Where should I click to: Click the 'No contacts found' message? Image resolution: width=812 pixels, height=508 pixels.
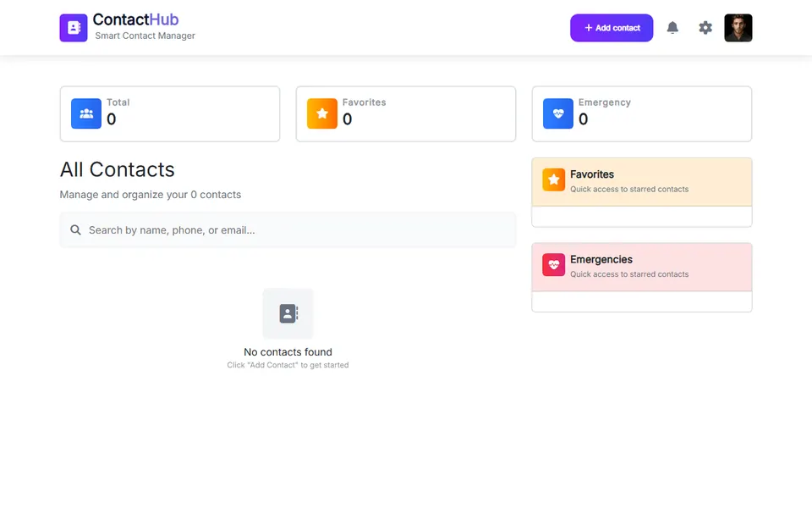(288, 352)
